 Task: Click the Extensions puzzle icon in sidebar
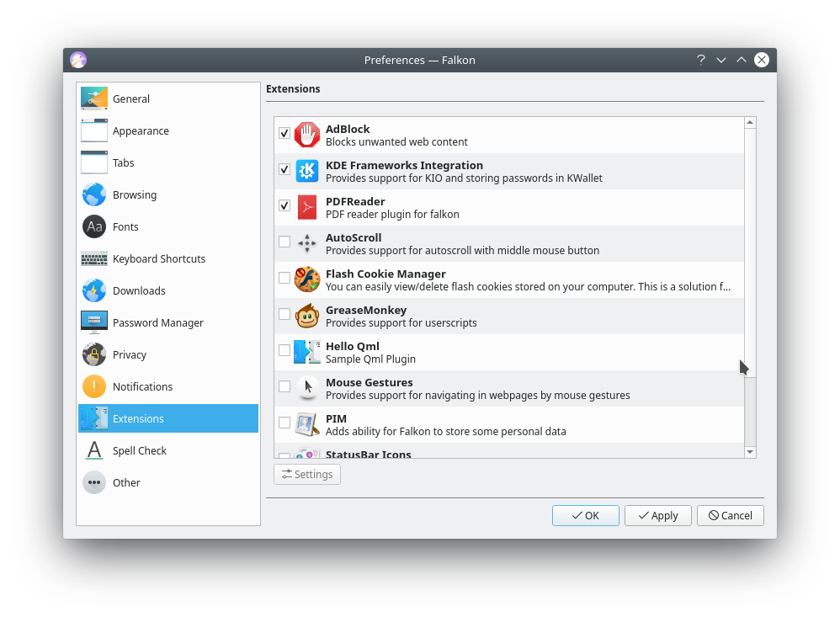coord(94,418)
